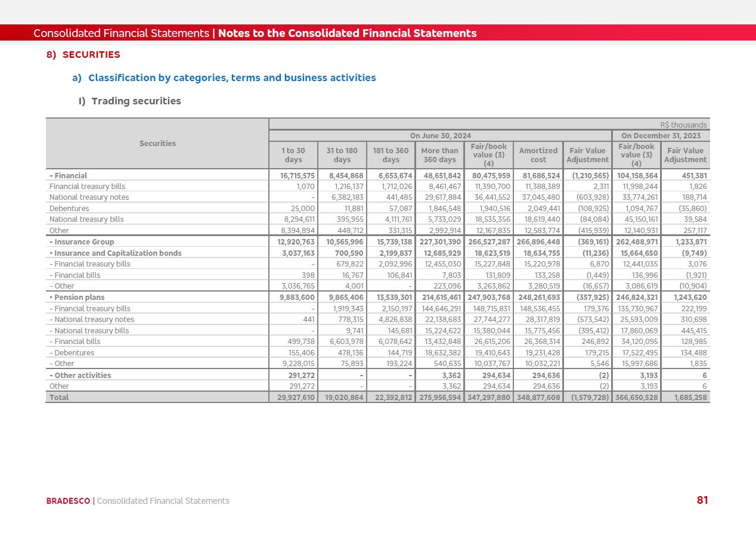
Task: Click the "1 to 30 days" column header
Action: click(x=293, y=155)
